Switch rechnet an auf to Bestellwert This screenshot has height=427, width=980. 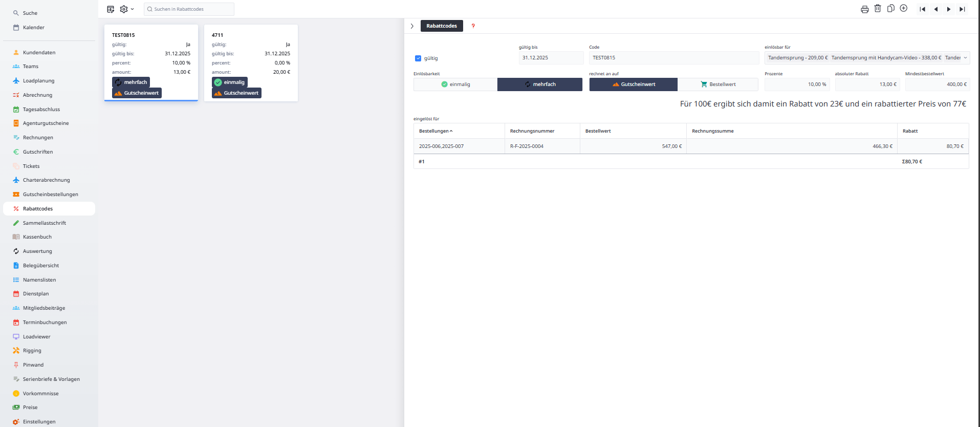[718, 84]
